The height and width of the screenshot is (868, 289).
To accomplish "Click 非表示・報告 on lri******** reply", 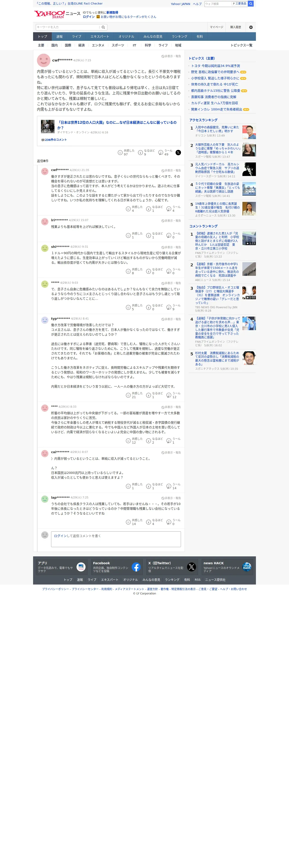I will (171, 221).
